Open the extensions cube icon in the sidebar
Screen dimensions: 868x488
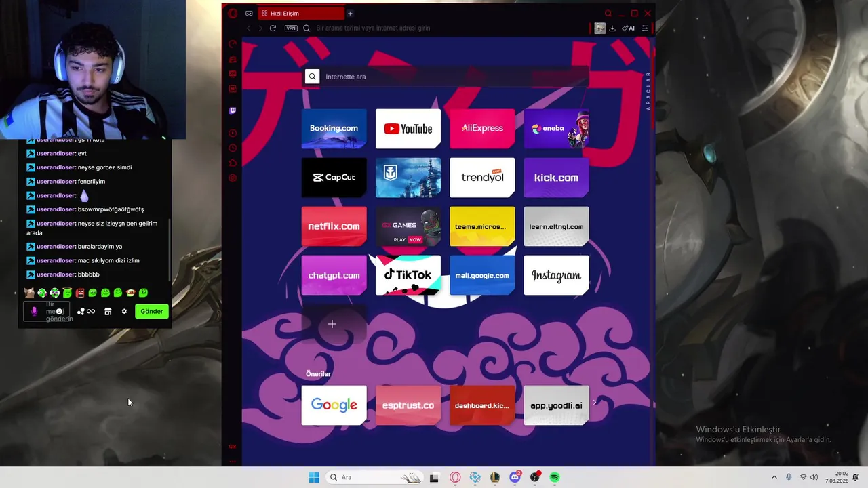tap(233, 163)
